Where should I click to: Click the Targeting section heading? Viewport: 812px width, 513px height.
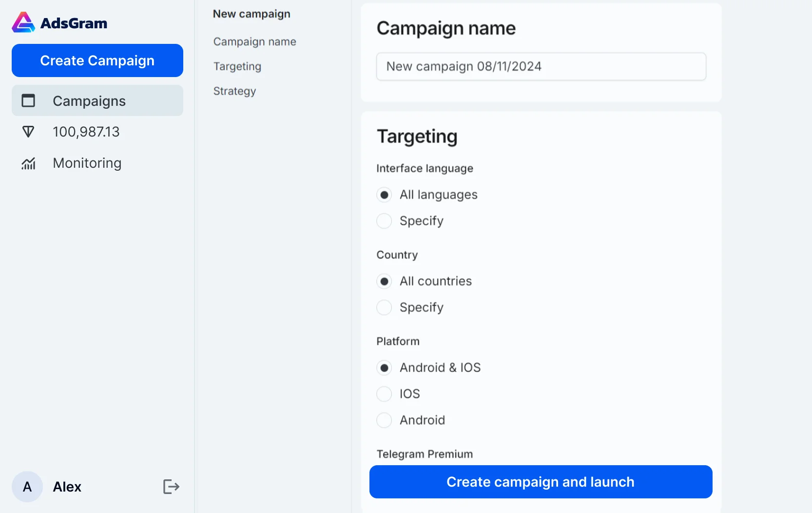pos(417,137)
